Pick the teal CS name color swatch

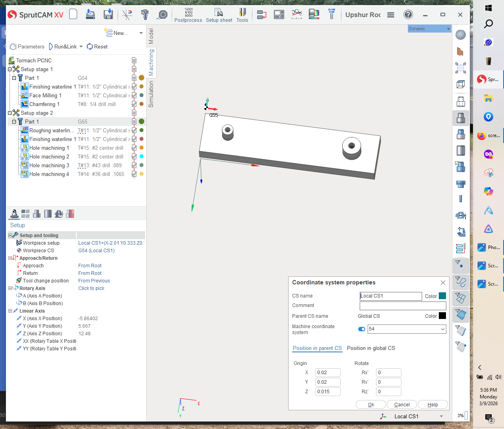(x=442, y=296)
